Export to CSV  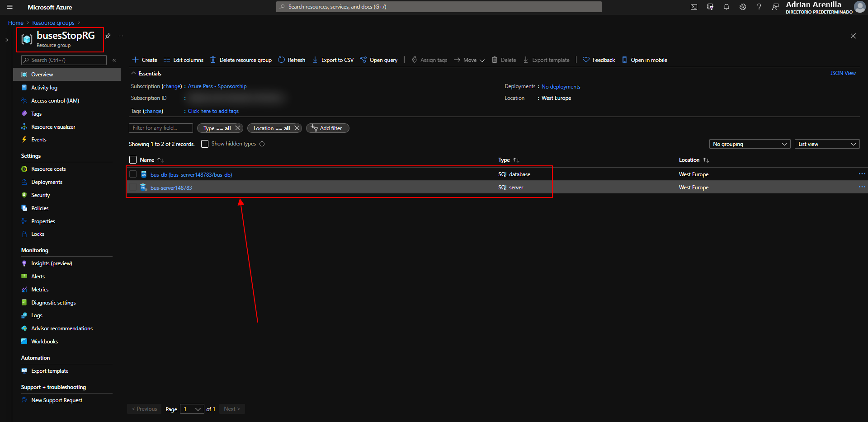333,60
